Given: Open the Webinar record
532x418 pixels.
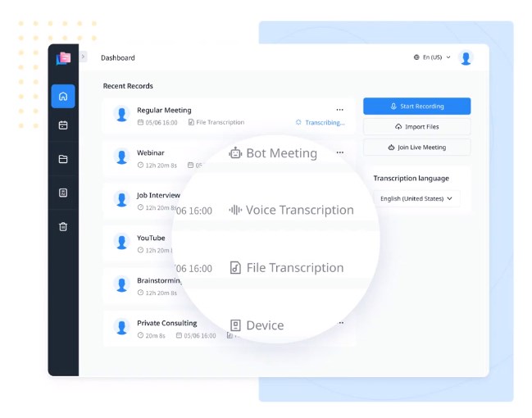Looking at the screenshot, I should pos(229,158).
